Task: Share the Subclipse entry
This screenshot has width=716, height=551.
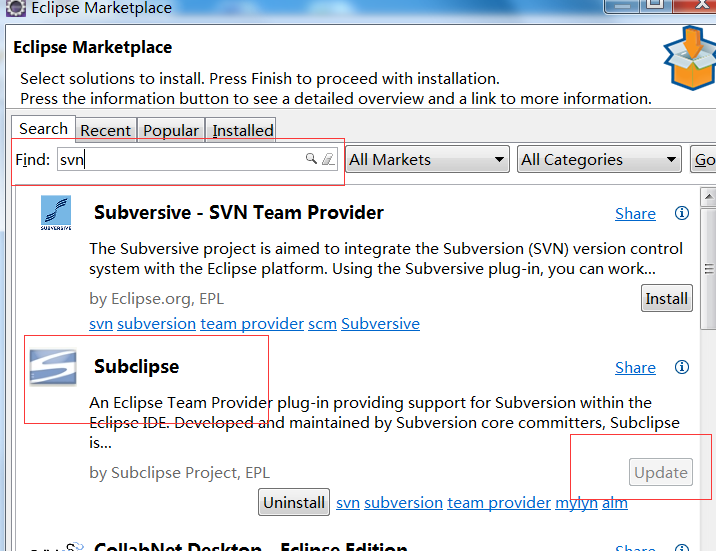Action: pyautogui.click(x=635, y=367)
